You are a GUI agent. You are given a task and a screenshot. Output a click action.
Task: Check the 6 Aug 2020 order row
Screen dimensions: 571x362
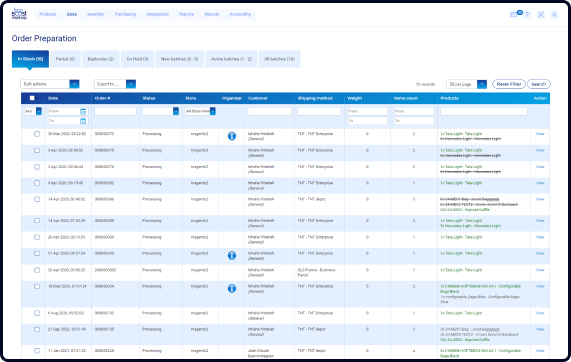point(37,313)
